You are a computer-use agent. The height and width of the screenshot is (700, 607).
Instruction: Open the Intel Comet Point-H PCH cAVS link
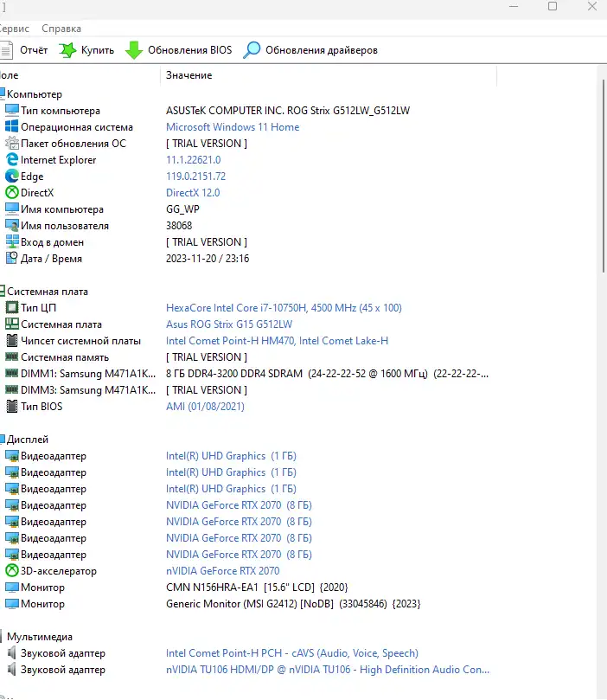pyautogui.click(x=292, y=653)
